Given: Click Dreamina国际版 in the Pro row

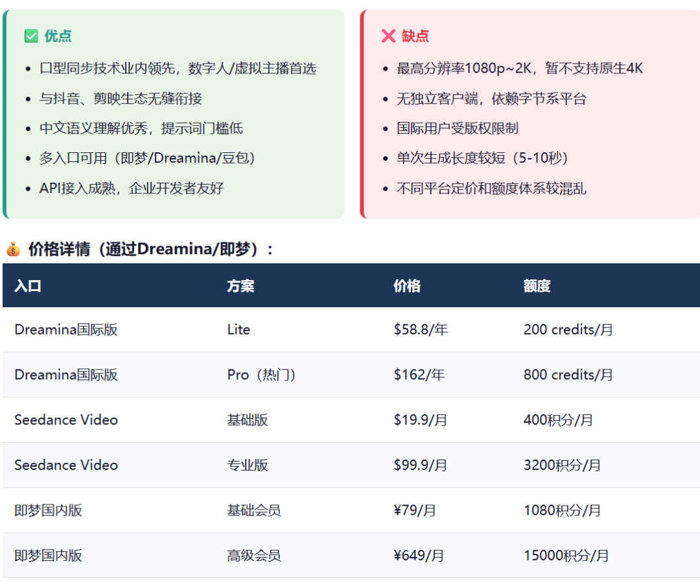Looking at the screenshot, I should click(x=66, y=375).
